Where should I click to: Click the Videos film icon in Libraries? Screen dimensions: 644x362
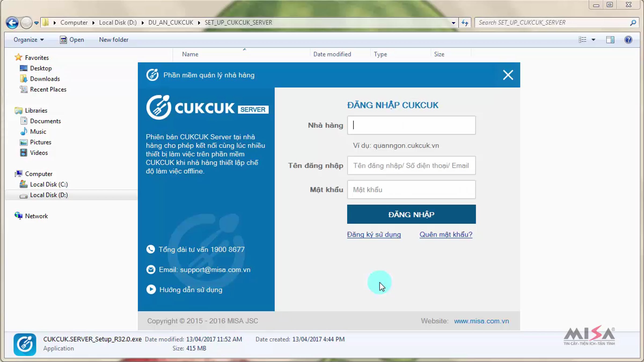pos(24,153)
